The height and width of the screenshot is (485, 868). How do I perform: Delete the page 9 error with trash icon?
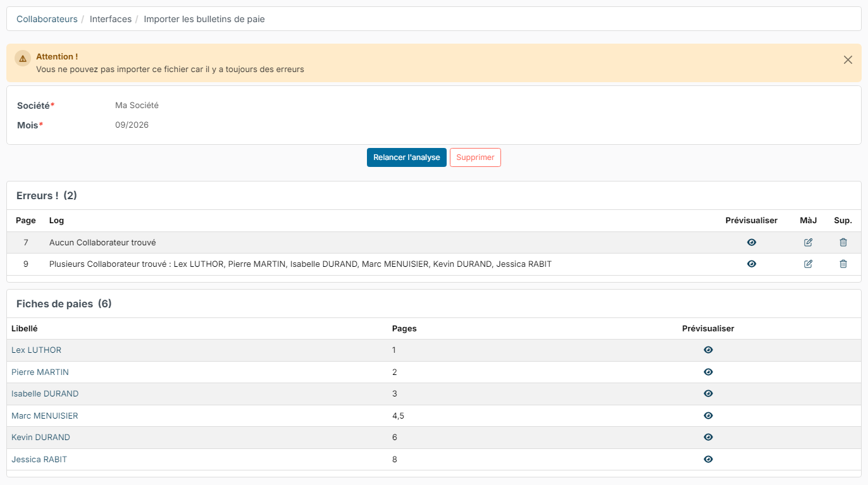(x=843, y=264)
